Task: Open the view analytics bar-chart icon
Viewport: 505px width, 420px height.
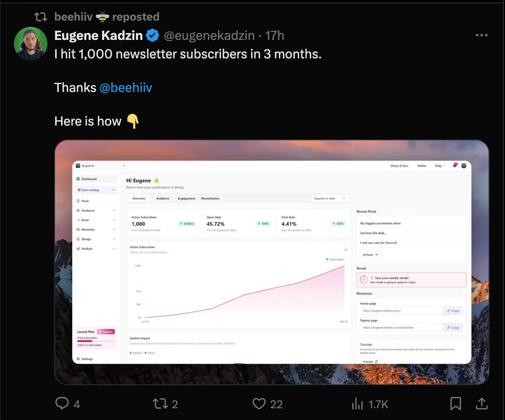Action: [x=357, y=404]
